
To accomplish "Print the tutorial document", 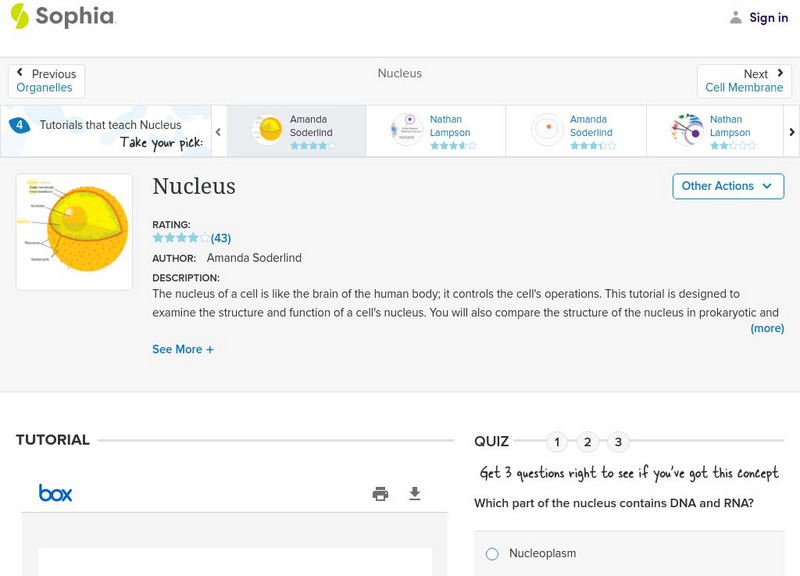I will tap(380, 493).
